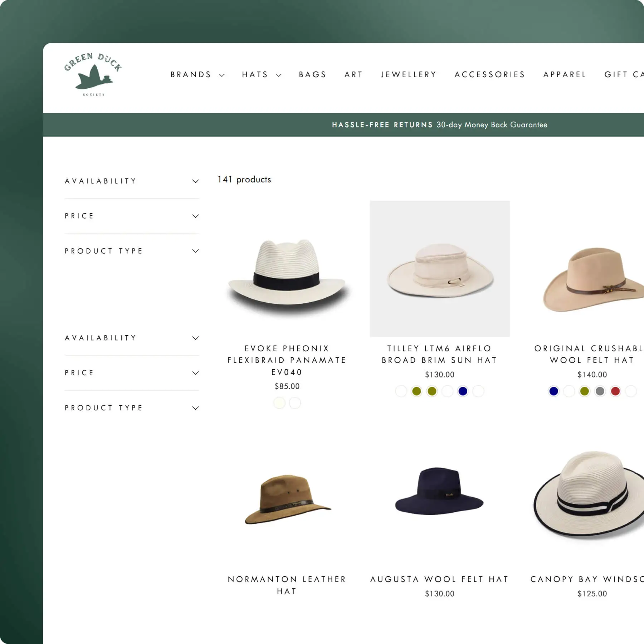Click the $125.00 price of Canopy Bay
The width and height of the screenshot is (644, 644).
592,594
